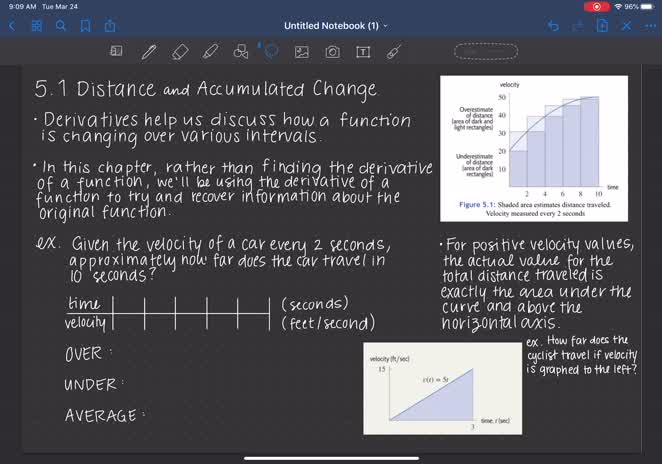Image resolution: width=662 pixels, height=464 pixels.
Task: Insert an image with Image tool
Action: 301,50
